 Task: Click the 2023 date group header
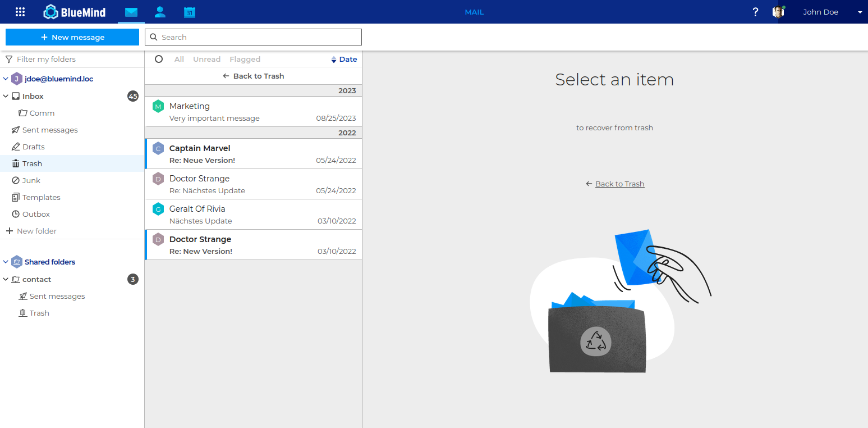pos(253,90)
